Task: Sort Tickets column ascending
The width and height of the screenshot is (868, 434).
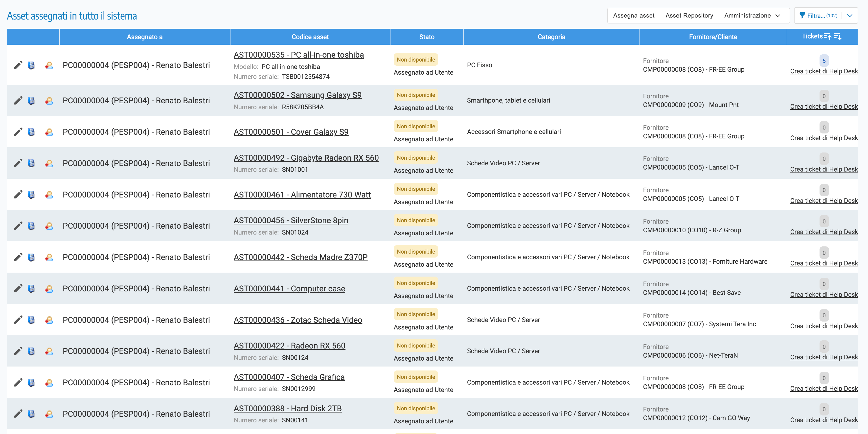Action: [827, 36]
